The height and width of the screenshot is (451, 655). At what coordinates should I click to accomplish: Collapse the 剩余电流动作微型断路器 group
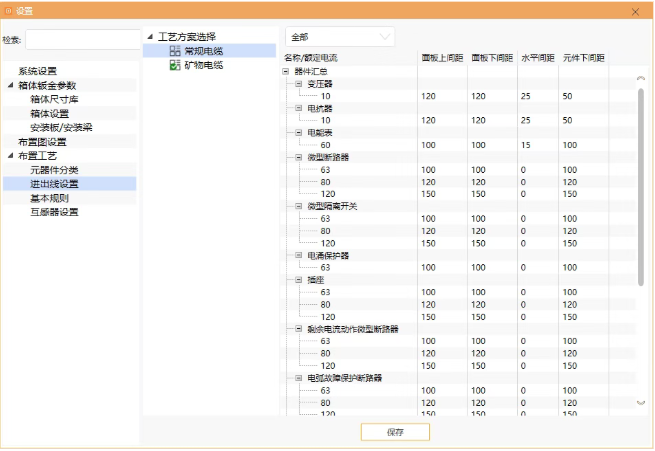pos(298,329)
